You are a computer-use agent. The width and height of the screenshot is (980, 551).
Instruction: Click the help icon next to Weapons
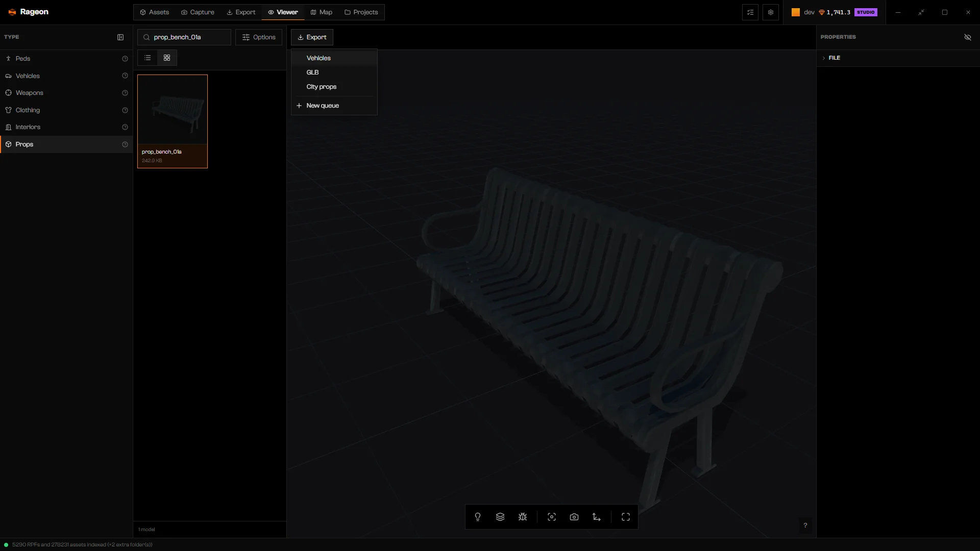pyautogui.click(x=125, y=93)
